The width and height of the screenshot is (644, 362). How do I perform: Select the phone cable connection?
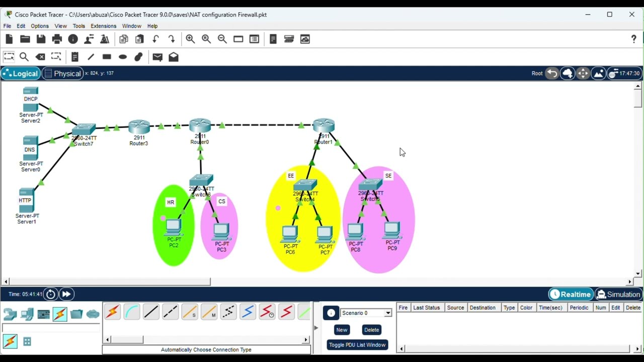pyautogui.click(x=228, y=312)
